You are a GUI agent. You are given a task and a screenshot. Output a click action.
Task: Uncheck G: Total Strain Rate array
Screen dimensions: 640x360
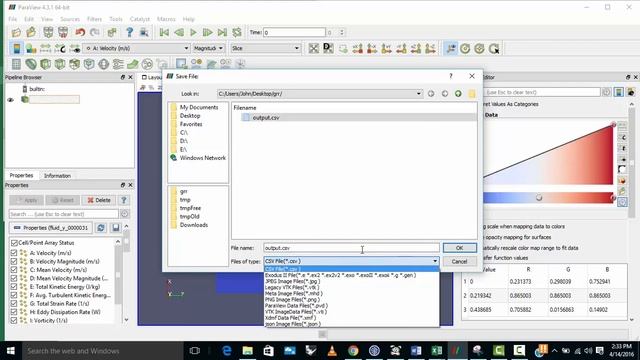pos(14,304)
